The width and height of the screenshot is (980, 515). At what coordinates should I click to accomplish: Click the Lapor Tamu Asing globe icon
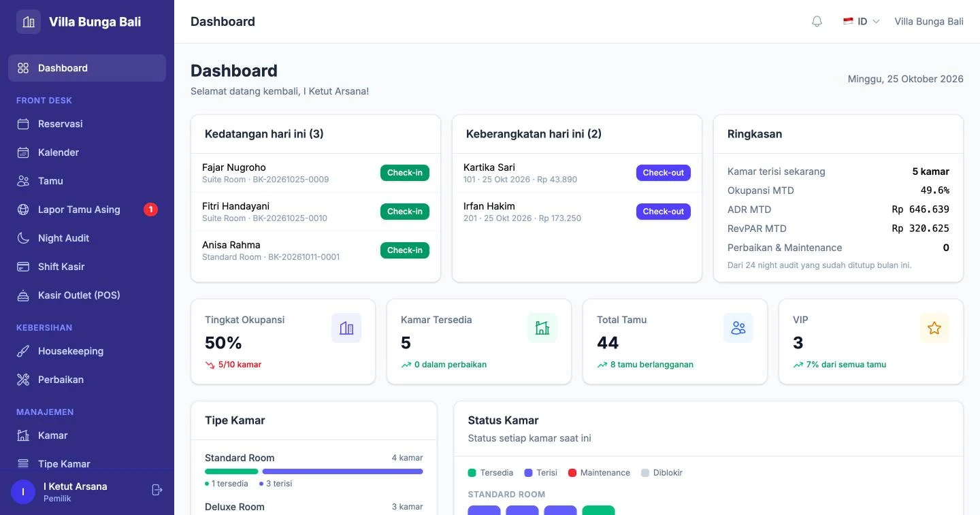tap(23, 210)
